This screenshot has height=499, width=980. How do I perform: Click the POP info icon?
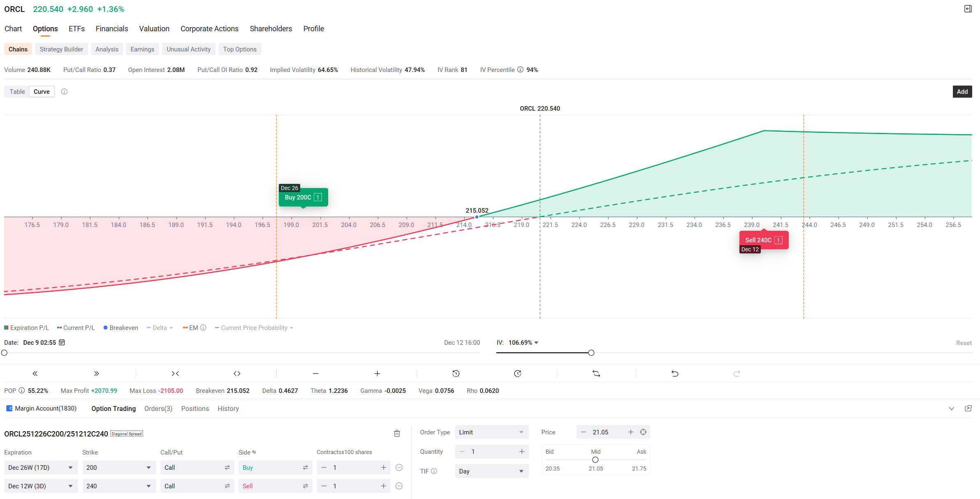click(22, 390)
